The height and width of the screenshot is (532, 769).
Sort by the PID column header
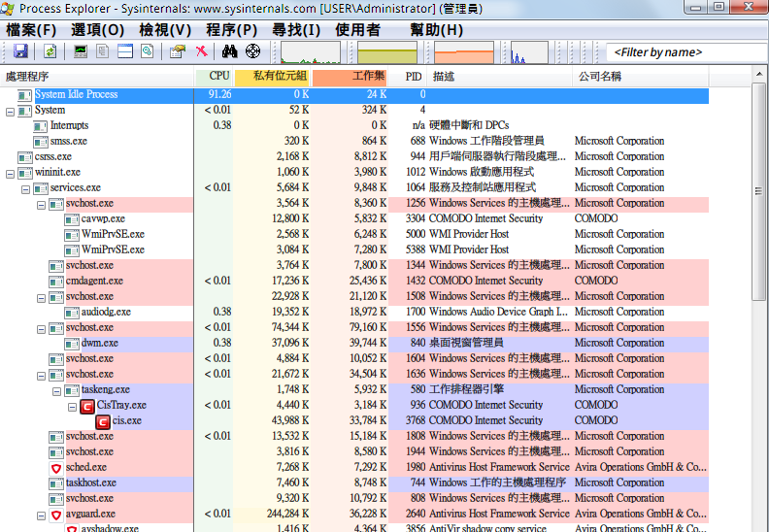coord(413,76)
